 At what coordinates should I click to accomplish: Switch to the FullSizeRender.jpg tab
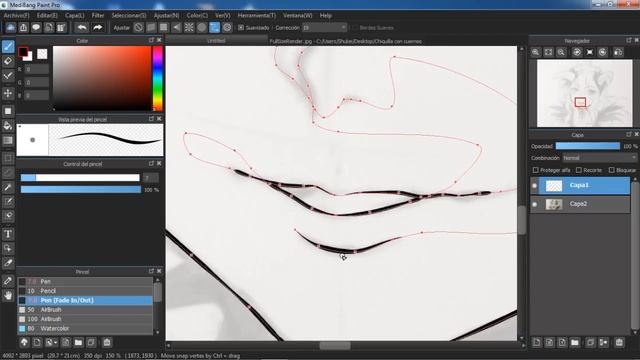pyautogui.click(x=345, y=41)
